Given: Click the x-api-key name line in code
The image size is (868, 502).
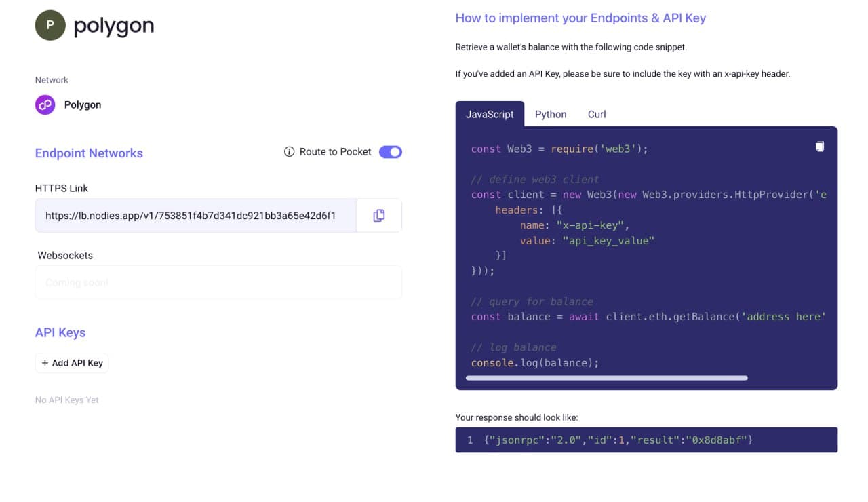Looking at the screenshot, I should (575, 225).
